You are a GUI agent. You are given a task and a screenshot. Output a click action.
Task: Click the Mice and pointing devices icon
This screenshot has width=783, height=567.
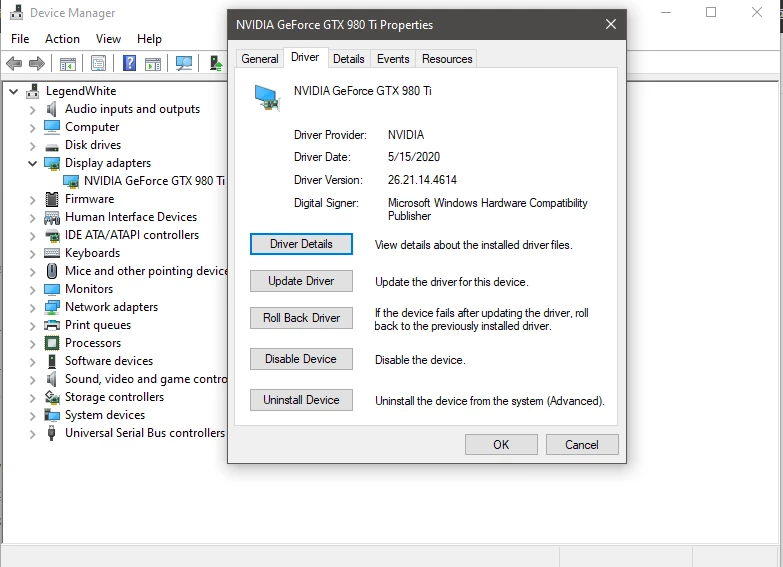coord(52,271)
